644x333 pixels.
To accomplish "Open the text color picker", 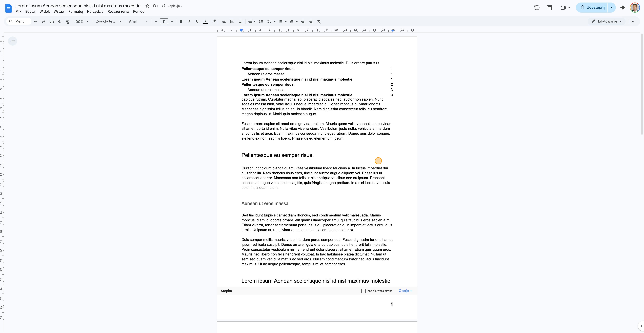I will [x=206, y=22].
